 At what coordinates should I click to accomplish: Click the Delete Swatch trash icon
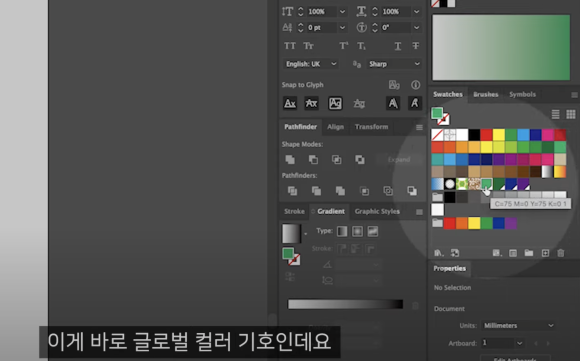tap(561, 253)
